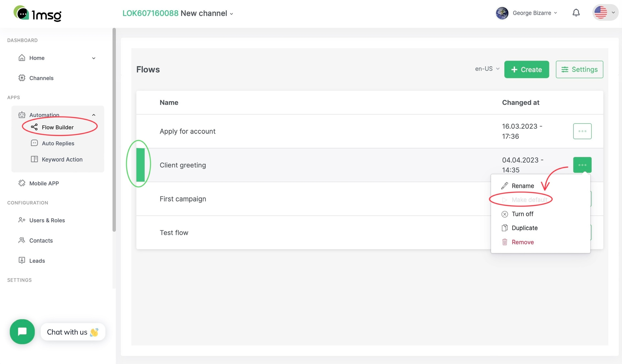Open the en-US language dropdown
Screen dimensions: 622x364
(x=487, y=69)
